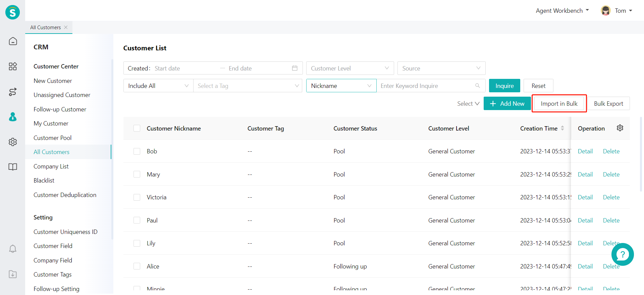Click the Bulk Export button

(x=608, y=104)
